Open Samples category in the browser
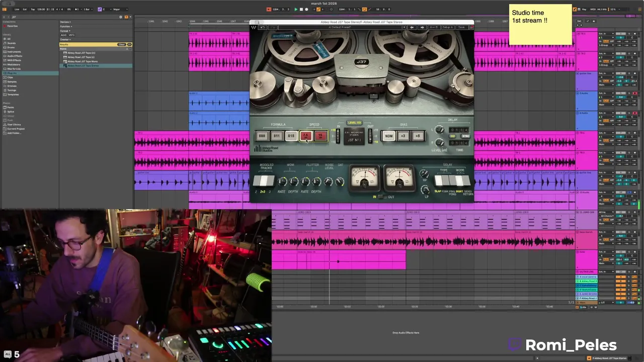Viewport: 644px width, 362px height. pyautogui.click(x=12, y=81)
